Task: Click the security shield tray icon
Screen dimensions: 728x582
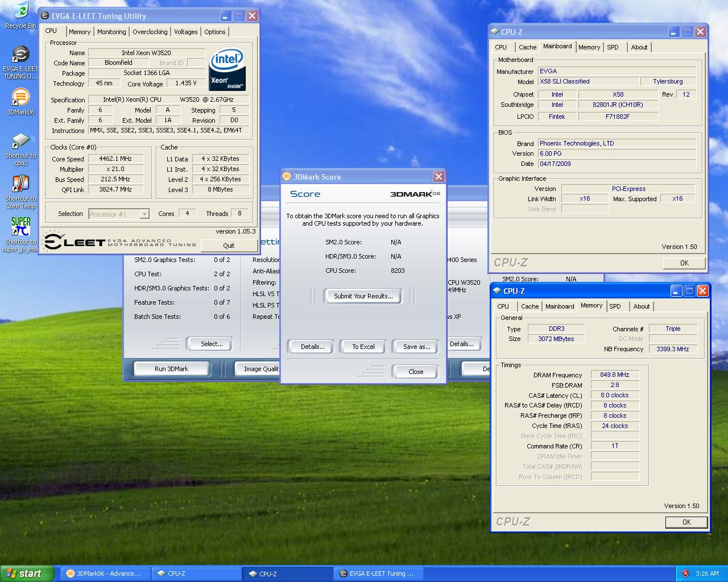Action: pos(686,573)
